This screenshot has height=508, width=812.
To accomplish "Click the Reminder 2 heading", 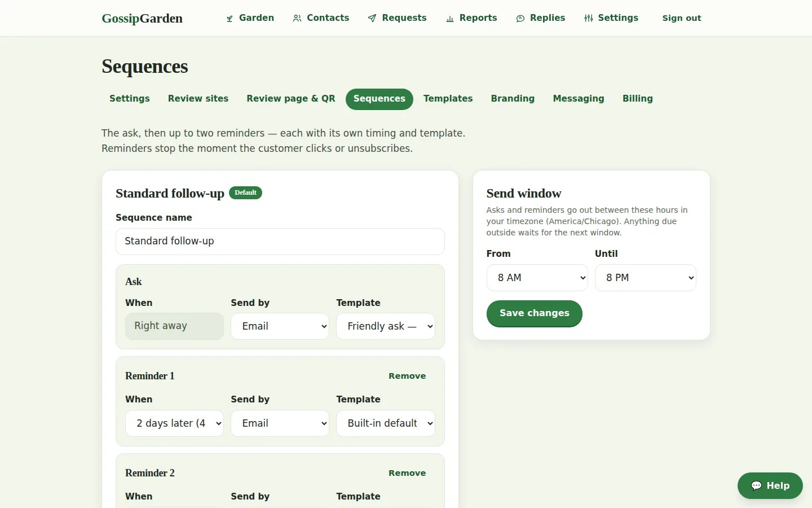I will 150,473.
